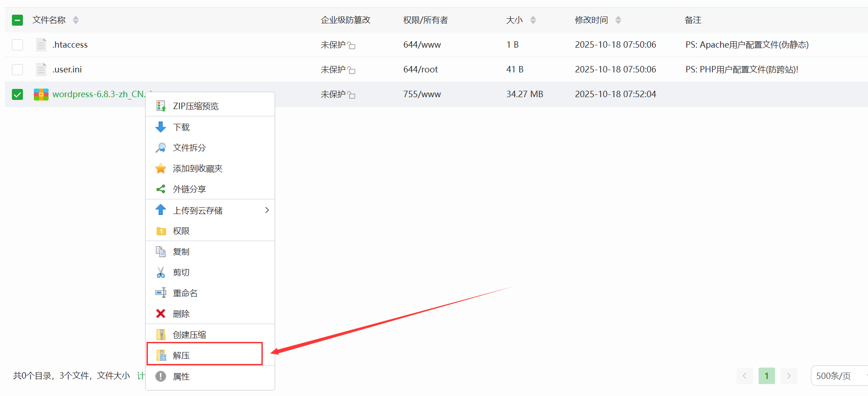Open the wordpress-6.8.3-zh_CN file name
This screenshot has width=868, height=396.
98,94
